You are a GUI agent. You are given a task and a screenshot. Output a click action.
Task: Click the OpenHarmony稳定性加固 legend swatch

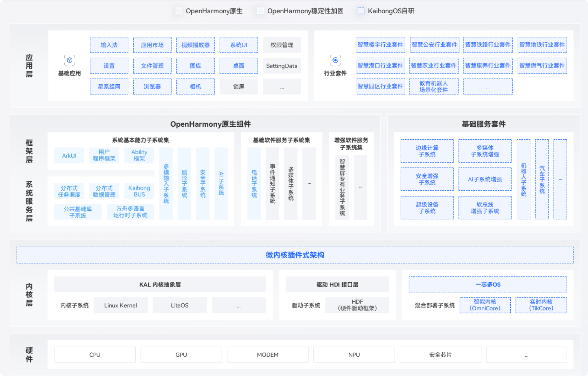pyautogui.click(x=260, y=11)
